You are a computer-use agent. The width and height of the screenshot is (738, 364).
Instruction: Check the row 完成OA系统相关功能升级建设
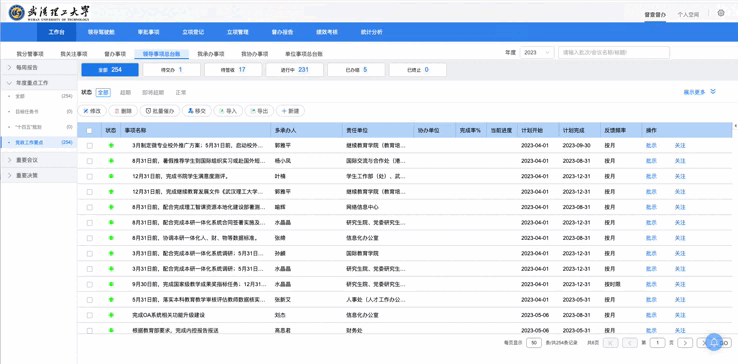(89, 315)
